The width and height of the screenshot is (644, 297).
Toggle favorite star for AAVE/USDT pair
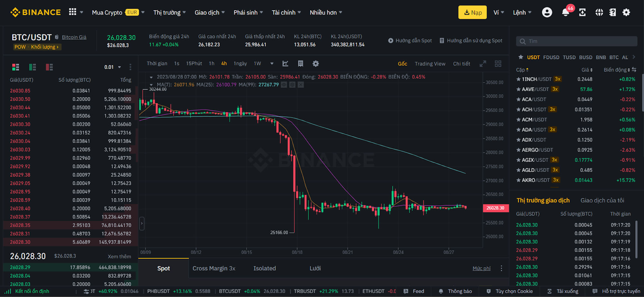point(518,89)
